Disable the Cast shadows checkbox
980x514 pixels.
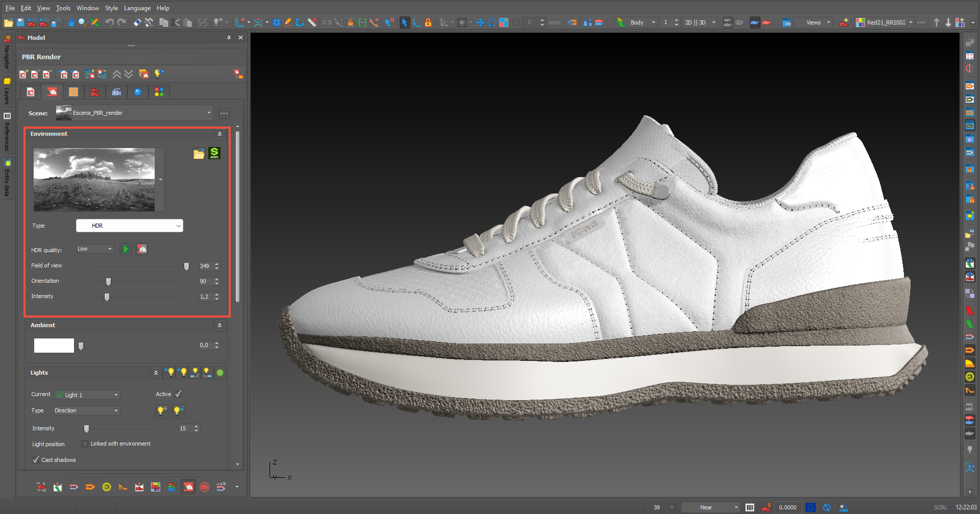coord(36,460)
